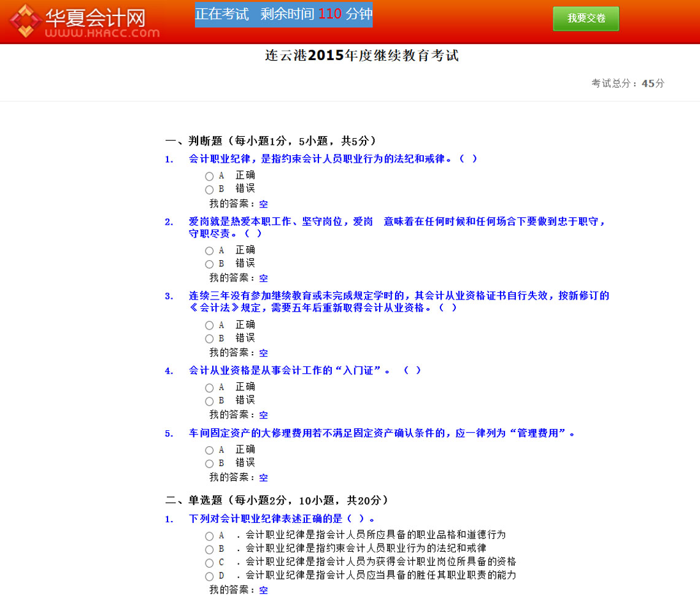Pick 正确 for the 管理费用 question 5
The width and height of the screenshot is (700, 599).
coord(209,450)
